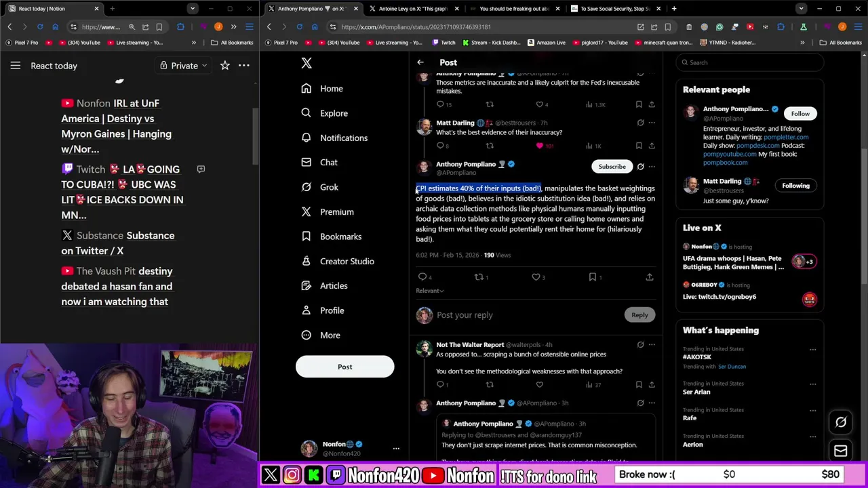Like the main post
The height and width of the screenshot is (488, 868).
536,277
